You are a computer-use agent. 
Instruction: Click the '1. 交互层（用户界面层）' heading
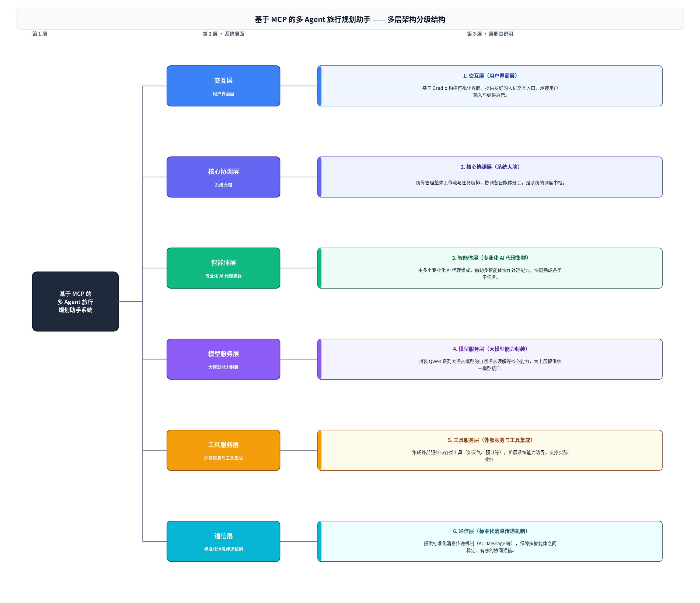pyautogui.click(x=490, y=76)
